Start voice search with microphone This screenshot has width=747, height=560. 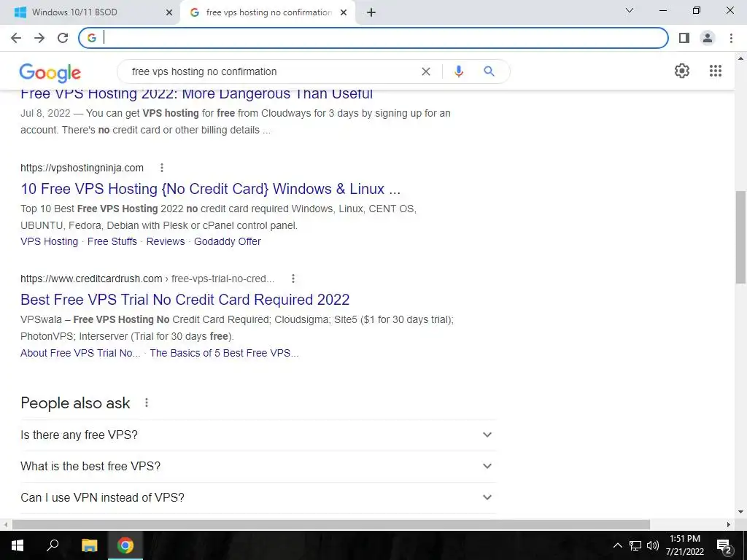click(x=458, y=71)
